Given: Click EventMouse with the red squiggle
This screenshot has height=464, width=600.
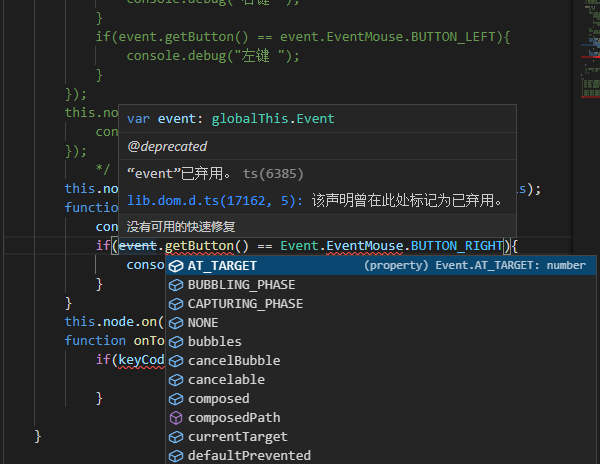Looking at the screenshot, I should [x=365, y=246].
